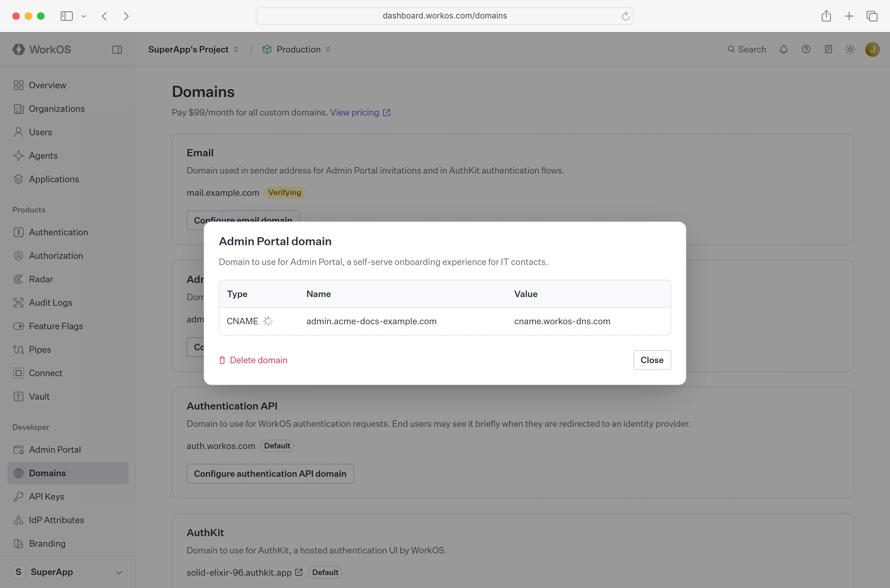The height and width of the screenshot is (588, 890).
Task: Go to Users page
Action: tap(68, 132)
